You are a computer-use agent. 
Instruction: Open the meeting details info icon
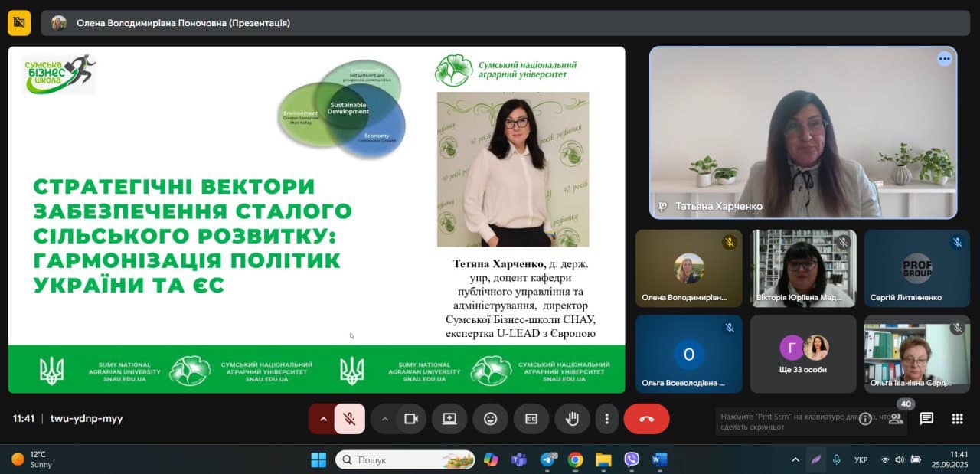coord(865,418)
